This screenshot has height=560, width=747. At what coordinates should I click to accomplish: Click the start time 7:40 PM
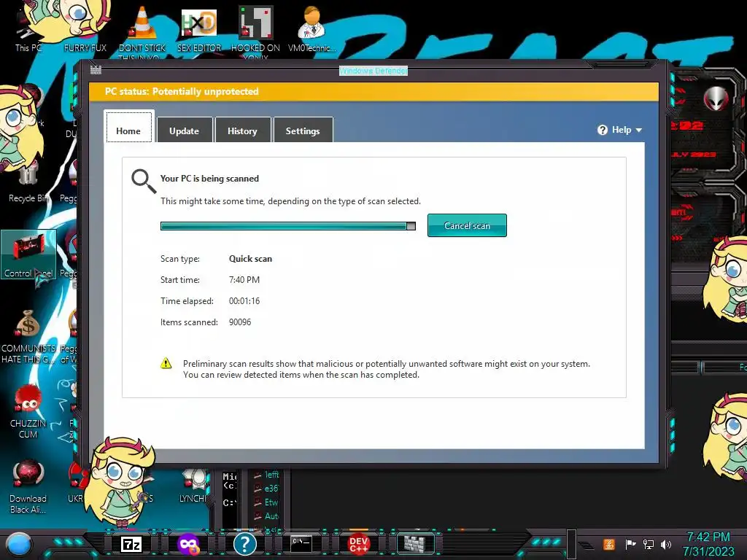244,279
